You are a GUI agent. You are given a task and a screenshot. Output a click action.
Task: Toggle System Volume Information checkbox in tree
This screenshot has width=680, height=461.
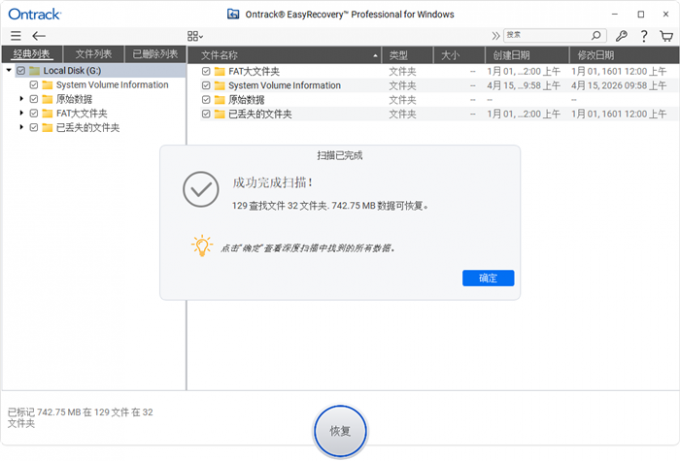(x=34, y=85)
